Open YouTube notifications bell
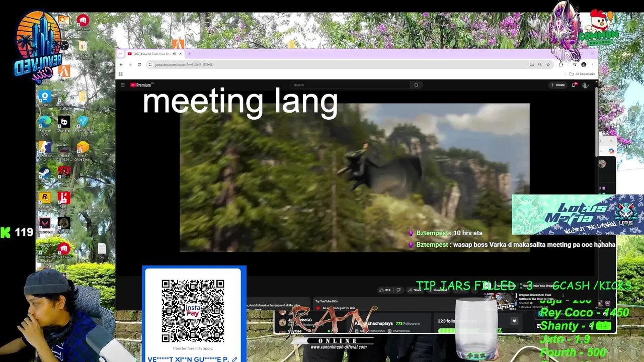644x362 pixels. (574, 85)
